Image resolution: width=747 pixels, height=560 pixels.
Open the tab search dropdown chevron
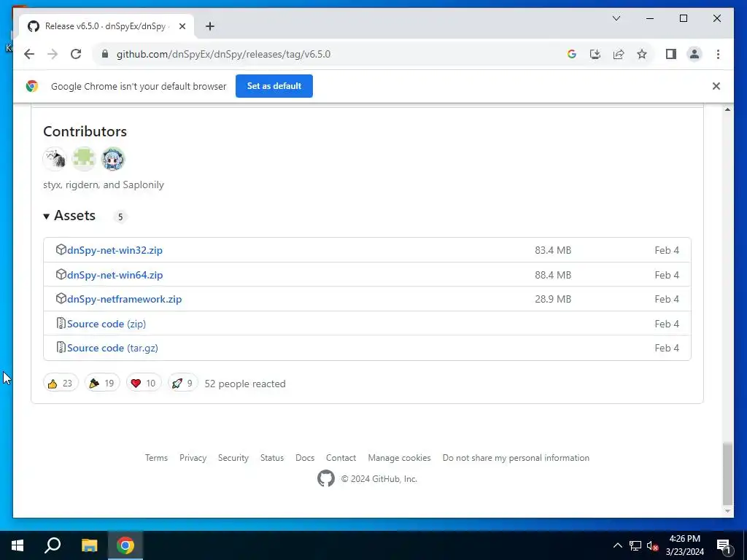click(616, 18)
